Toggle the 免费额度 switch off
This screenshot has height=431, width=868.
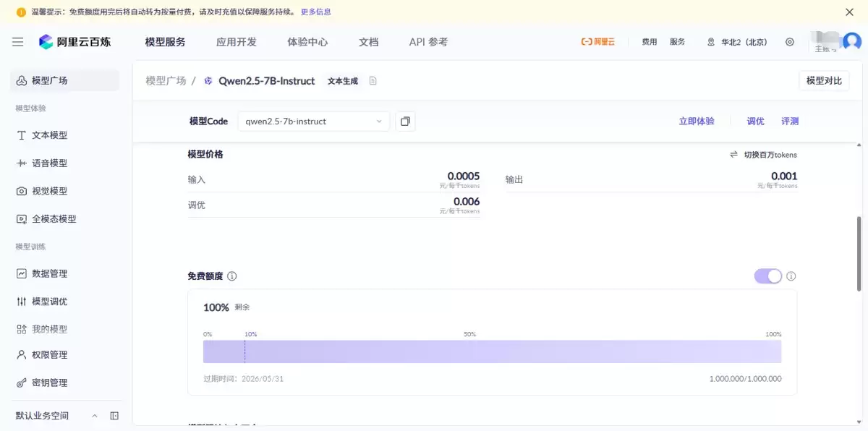point(768,276)
